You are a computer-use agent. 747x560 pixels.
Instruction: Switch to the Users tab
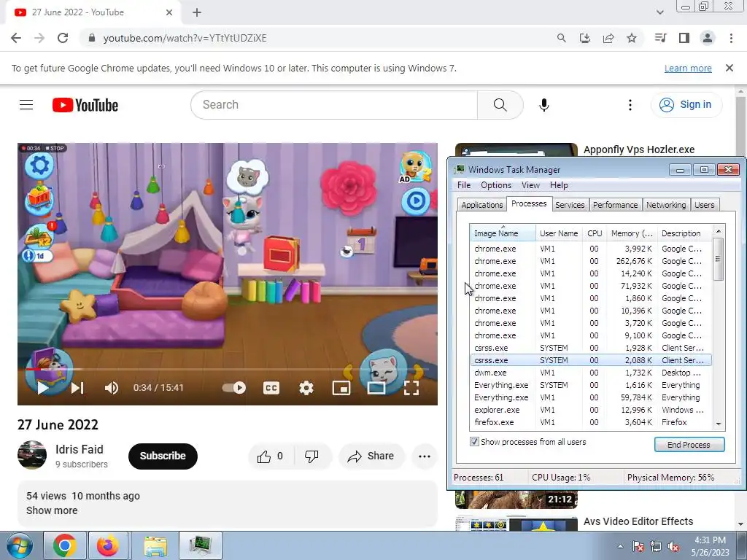[x=704, y=205]
